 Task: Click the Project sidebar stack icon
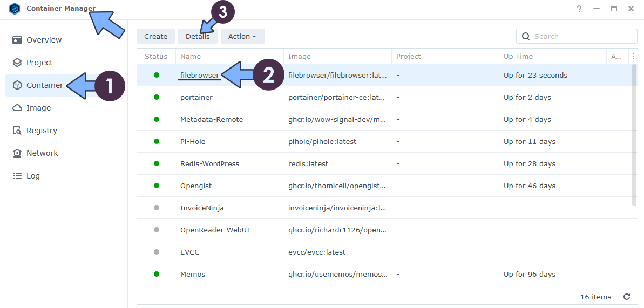click(x=17, y=63)
